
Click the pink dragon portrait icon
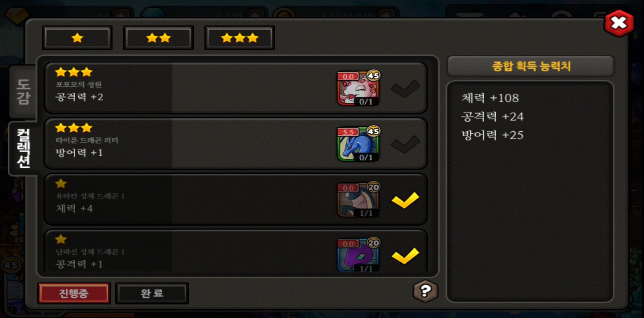tap(358, 88)
